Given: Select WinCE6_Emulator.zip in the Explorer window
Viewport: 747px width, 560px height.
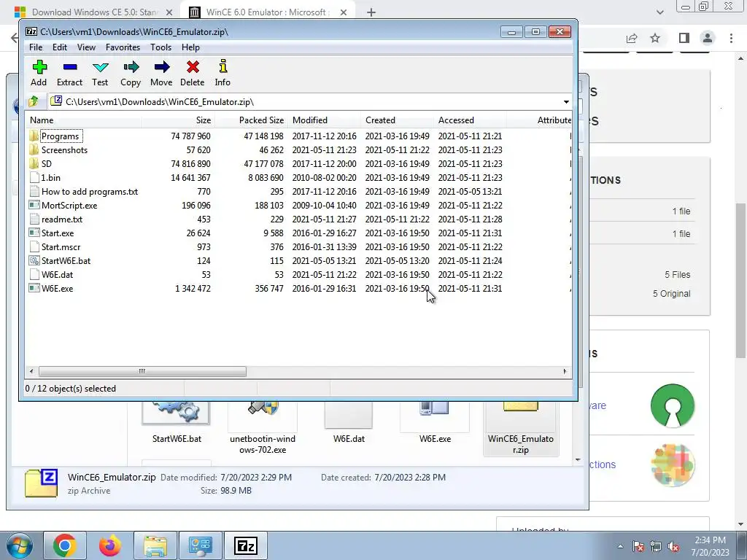Looking at the screenshot, I should click(x=521, y=429).
